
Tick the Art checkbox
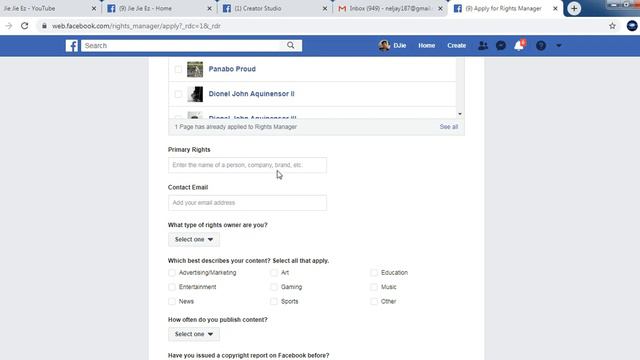[x=274, y=272]
